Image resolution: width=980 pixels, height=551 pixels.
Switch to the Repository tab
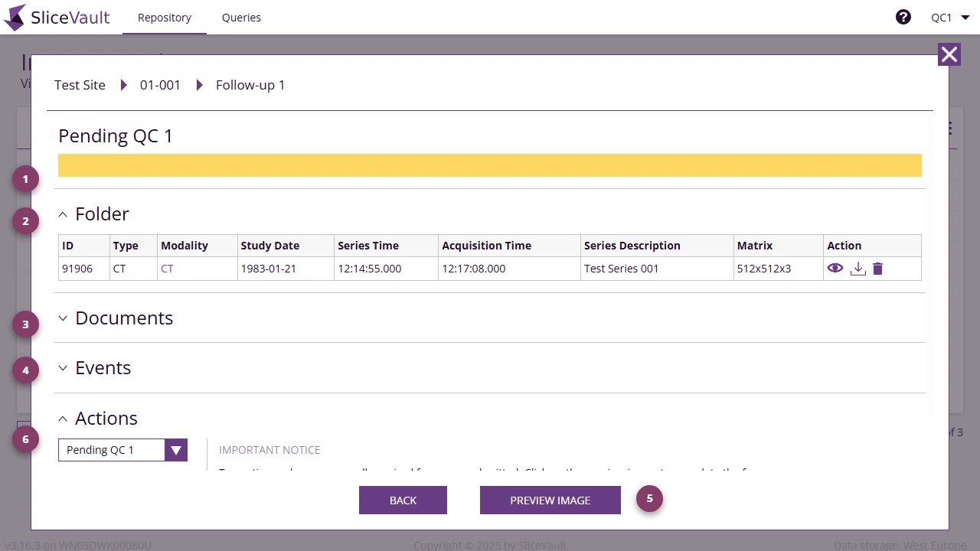pyautogui.click(x=164, y=17)
